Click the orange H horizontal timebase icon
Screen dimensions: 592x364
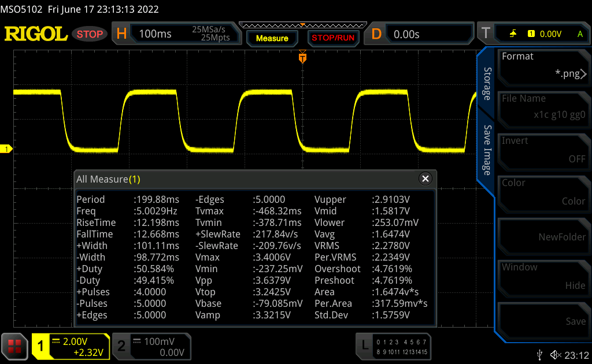tap(121, 34)
